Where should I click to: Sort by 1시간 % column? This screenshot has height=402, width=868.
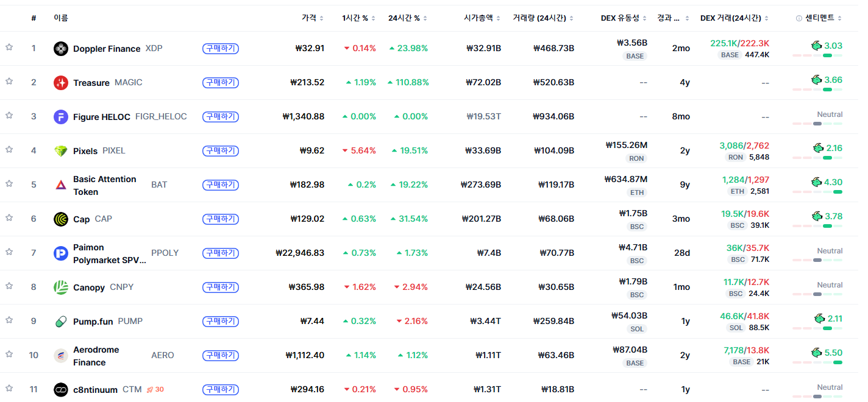pyautogui.click(x=358, y=18)
